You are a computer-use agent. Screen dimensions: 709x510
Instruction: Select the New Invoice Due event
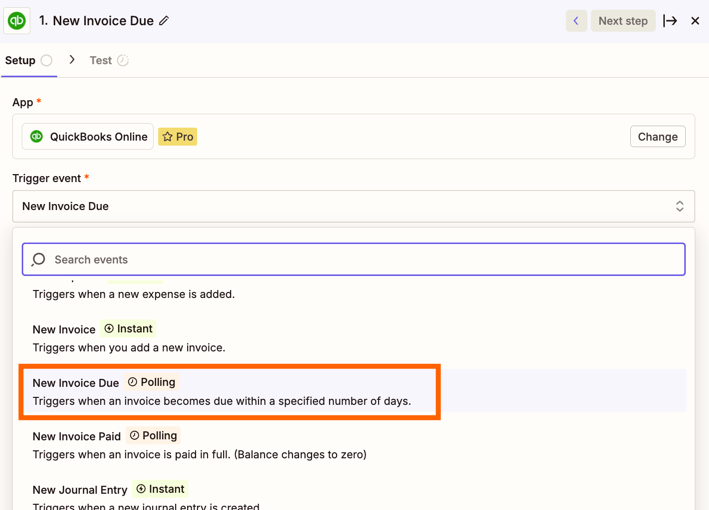click(x=355, y=391)
